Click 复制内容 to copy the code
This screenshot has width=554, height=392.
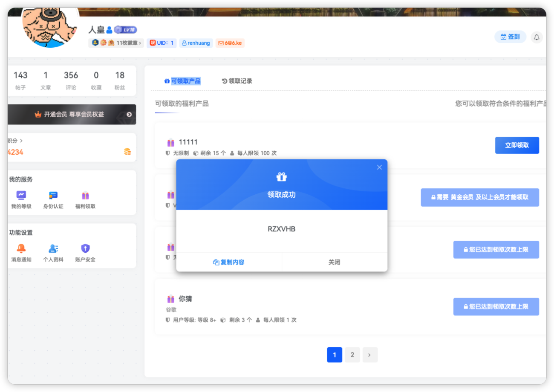(229, 262)
